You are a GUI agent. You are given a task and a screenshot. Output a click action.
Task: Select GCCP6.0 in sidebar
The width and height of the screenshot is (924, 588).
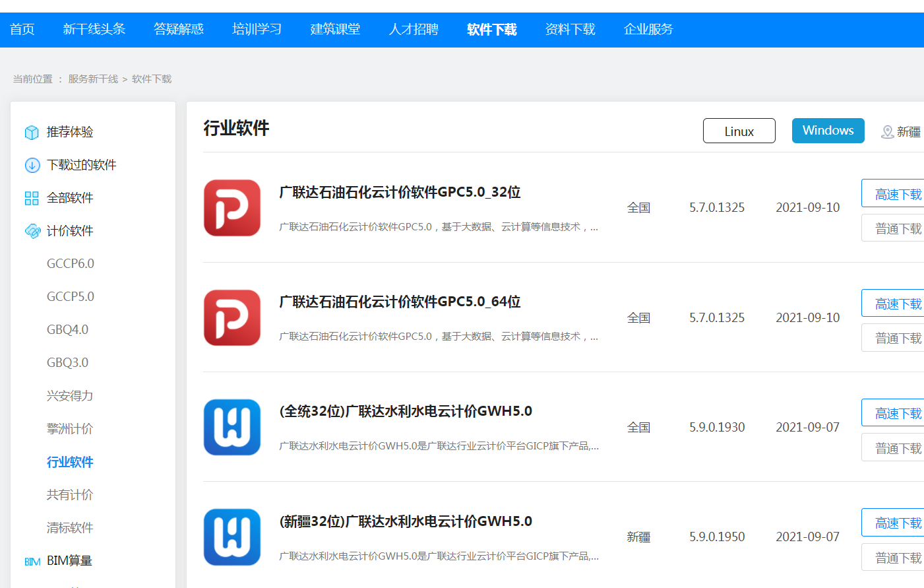71,264
